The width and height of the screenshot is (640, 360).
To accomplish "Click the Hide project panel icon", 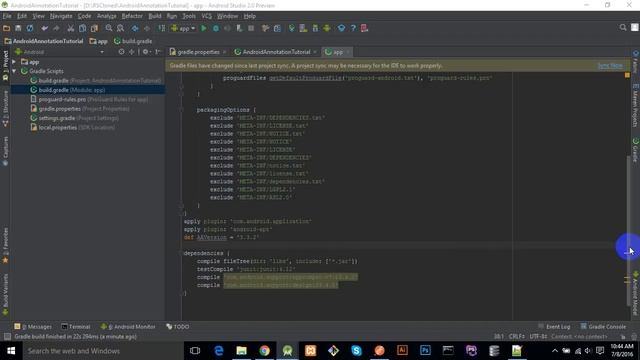I will [x=158, y=52].
